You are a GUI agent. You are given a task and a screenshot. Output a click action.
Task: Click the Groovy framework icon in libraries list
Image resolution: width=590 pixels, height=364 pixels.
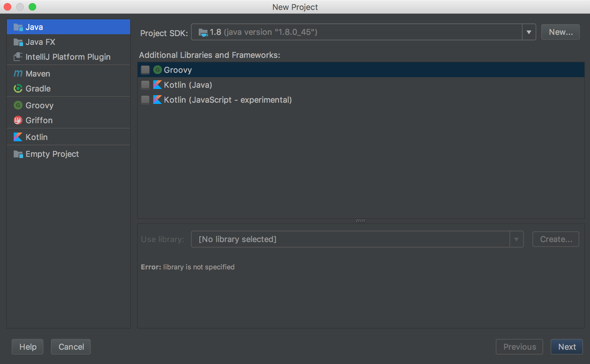tap(158, 70)
